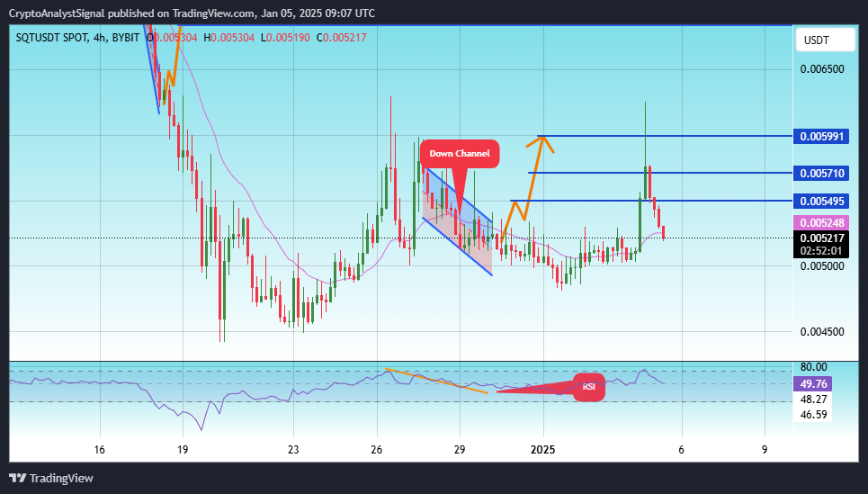The image size is (868, 494).
Task: Click the date 6 on time axis
Action: (682, 450)
